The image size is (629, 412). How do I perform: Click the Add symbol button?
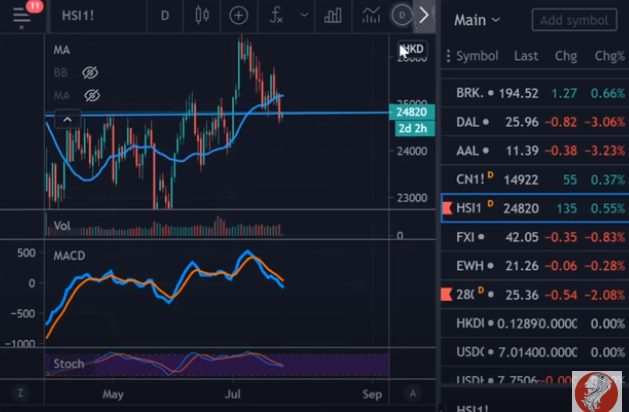[x=574, y=20]
